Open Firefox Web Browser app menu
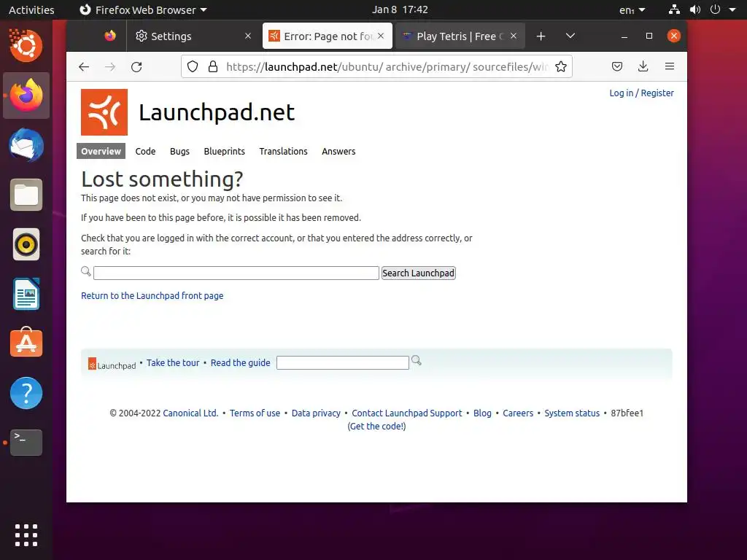 point(143,9)
